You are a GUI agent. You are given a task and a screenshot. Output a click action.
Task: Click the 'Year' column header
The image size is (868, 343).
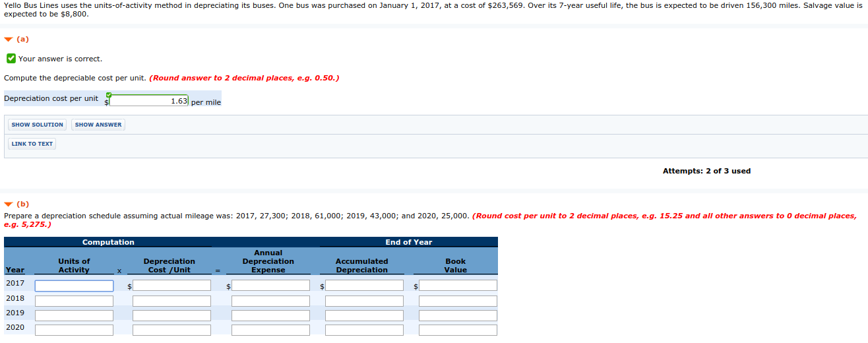(15, 270)
